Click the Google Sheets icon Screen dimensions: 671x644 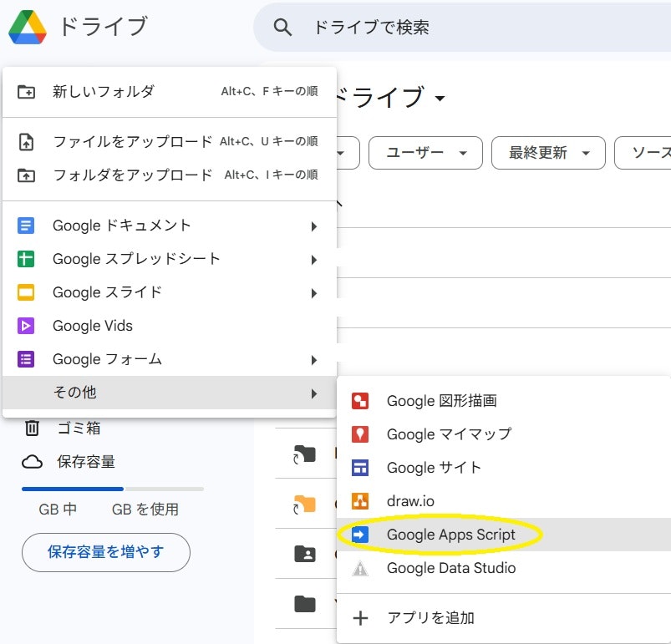pos(26,259)
